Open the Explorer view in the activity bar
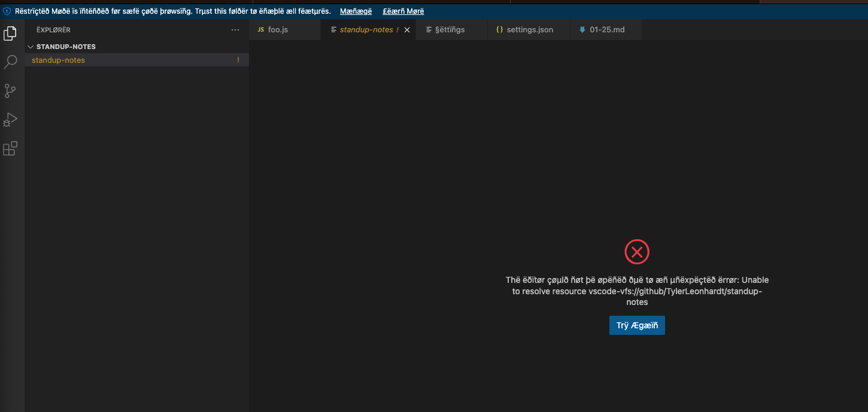 [x=10, y=33]
